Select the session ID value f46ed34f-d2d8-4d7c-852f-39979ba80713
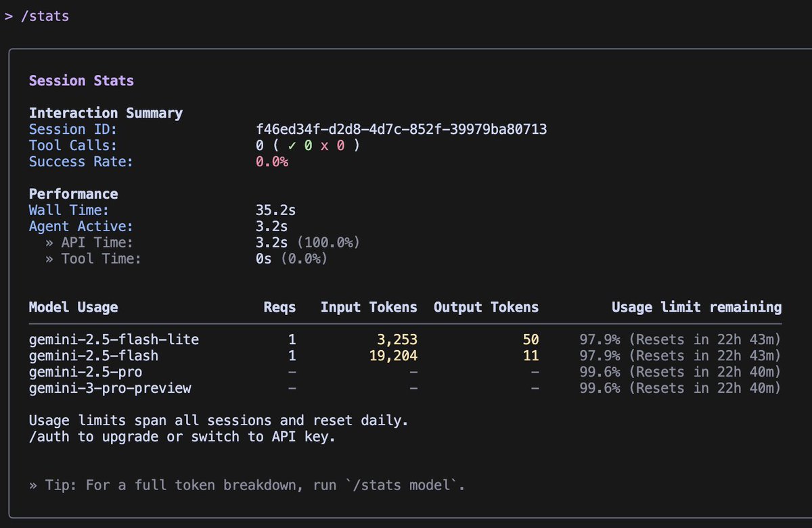Viewport: 812px width, 528px height. tap(401, 129)
